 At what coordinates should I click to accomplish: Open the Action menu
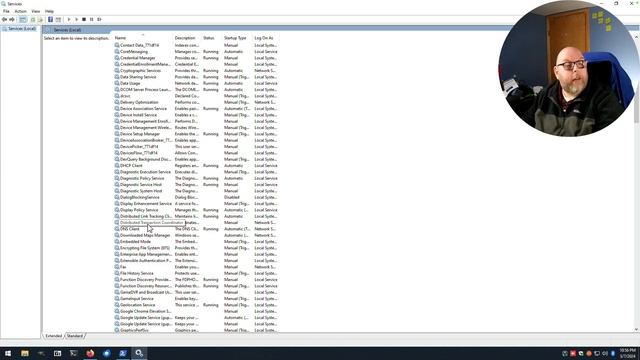tap(20, 11)
